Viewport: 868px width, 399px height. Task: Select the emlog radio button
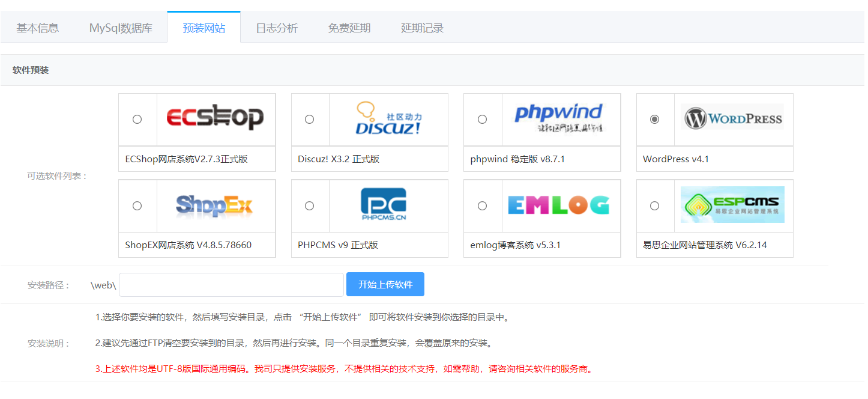coord(482,206)
